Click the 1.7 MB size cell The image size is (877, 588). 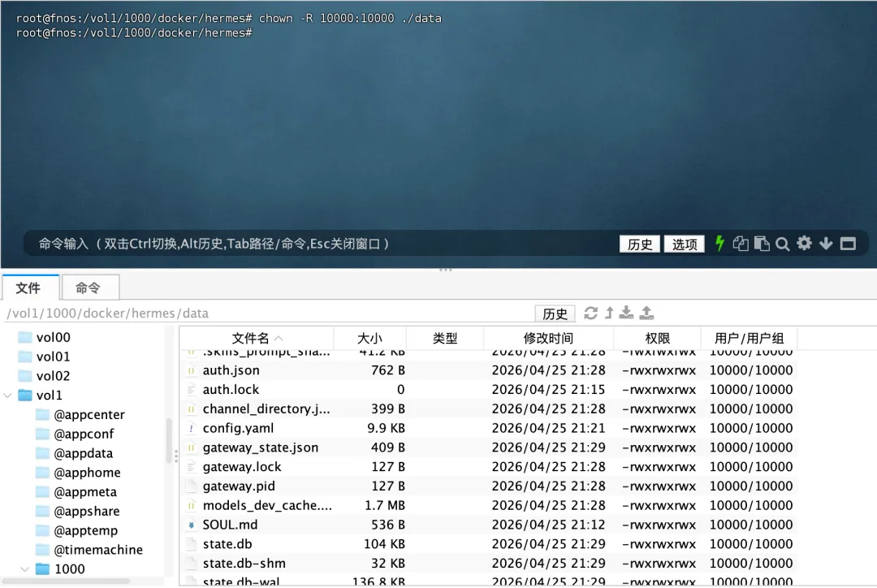[x=385, y=506]
